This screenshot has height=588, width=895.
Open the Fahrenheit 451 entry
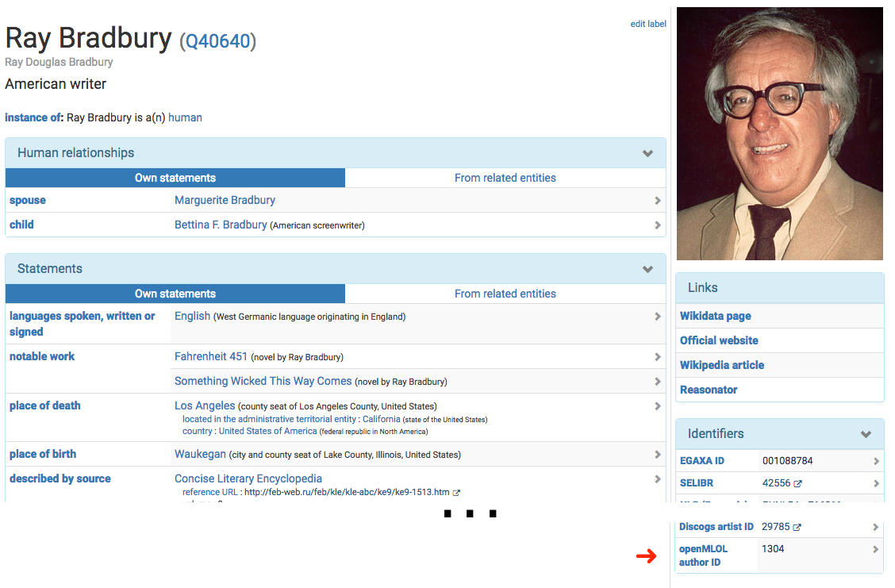[x=211, y=357]
